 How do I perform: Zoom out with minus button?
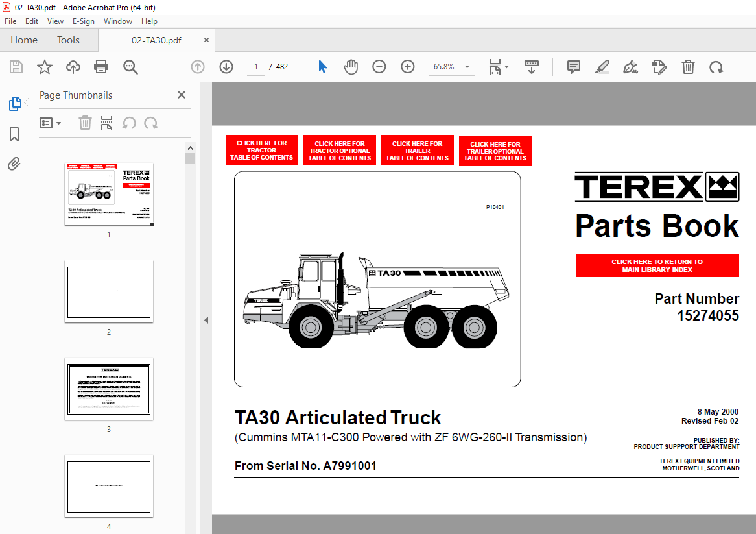379,67
